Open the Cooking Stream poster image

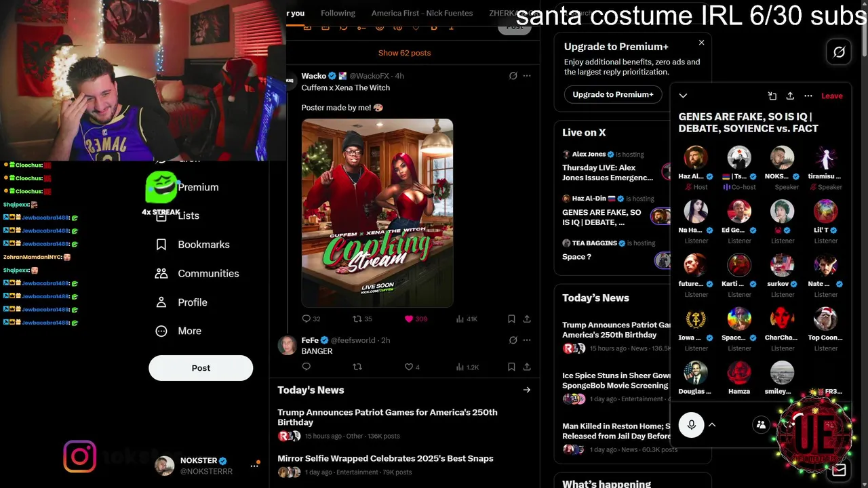pyautogui.click(x=378, y=213)
